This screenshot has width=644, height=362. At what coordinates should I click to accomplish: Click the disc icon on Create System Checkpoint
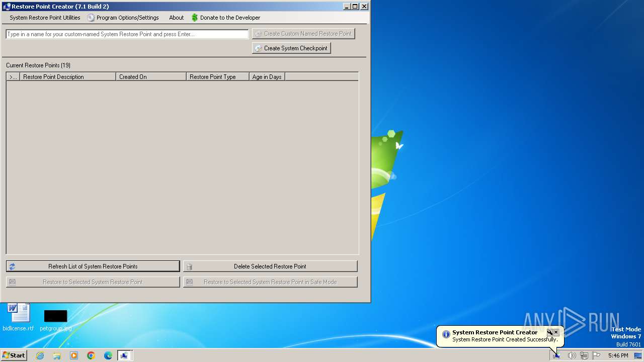[x=259, y=48]
